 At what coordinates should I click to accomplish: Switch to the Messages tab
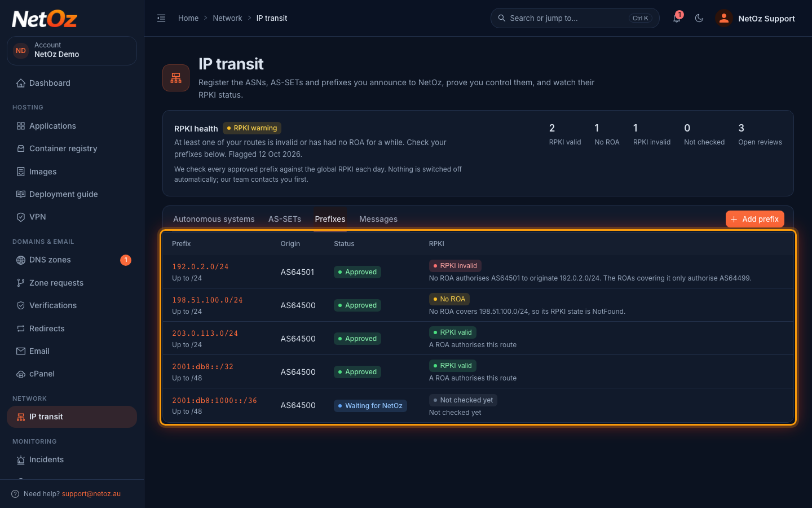coord(378,219)
